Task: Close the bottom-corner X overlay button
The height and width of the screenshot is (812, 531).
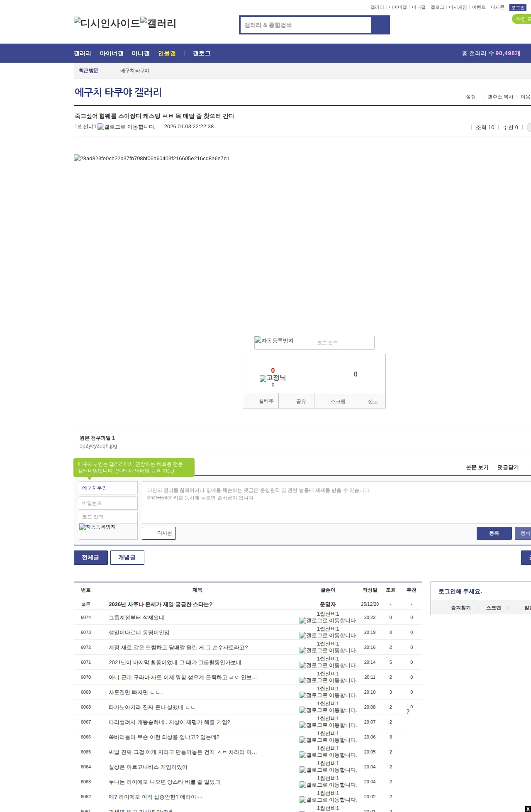Action: pos(528,809)
